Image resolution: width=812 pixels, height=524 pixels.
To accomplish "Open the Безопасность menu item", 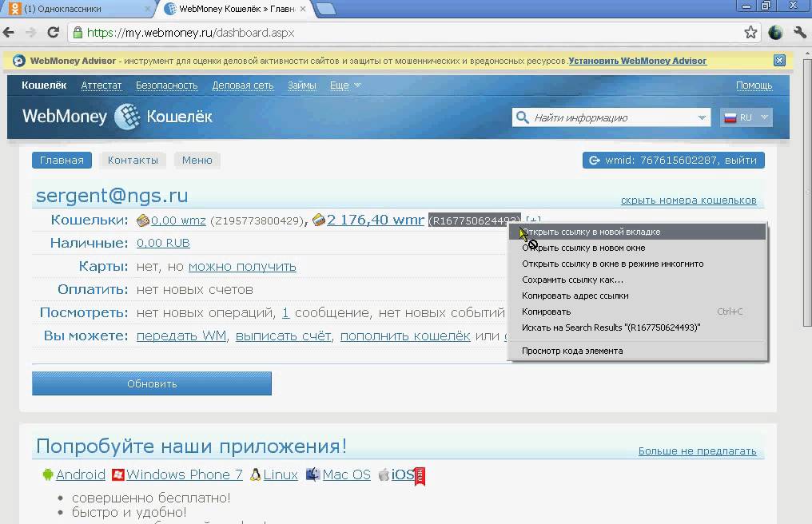I will point(167,85).
